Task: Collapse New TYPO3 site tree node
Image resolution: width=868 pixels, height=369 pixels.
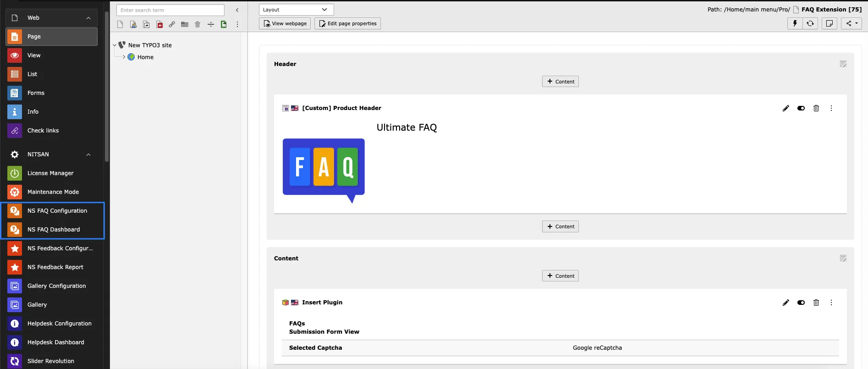Action: 115,45
